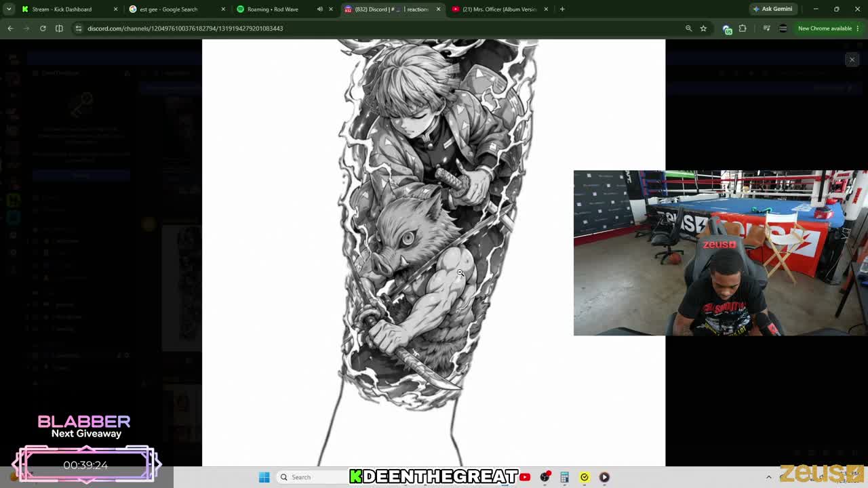868x488 pixels.
Task: Click the Discord URL address bar
Action: coord(380,28)
